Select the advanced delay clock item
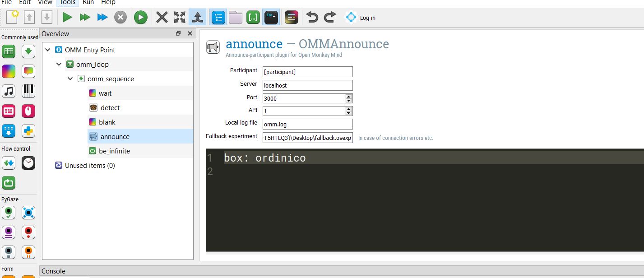 [x=28, y=163]
